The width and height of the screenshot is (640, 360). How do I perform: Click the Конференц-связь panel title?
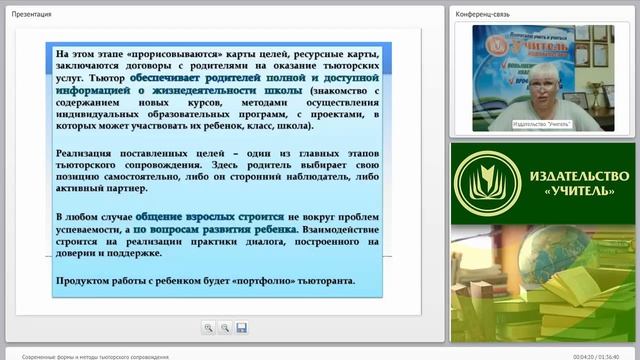[x=482, y=14]
